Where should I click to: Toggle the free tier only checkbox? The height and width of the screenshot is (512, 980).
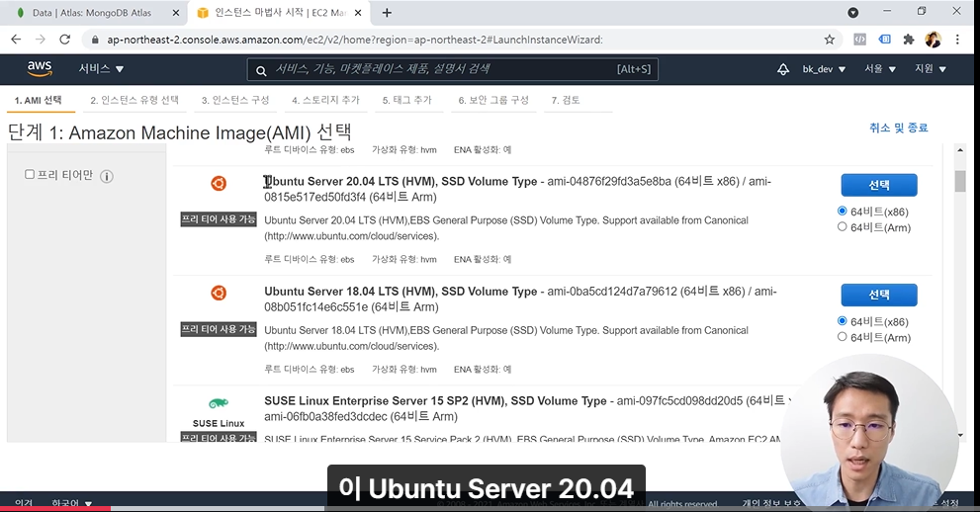pyautogui.click(x=30, y=174)
